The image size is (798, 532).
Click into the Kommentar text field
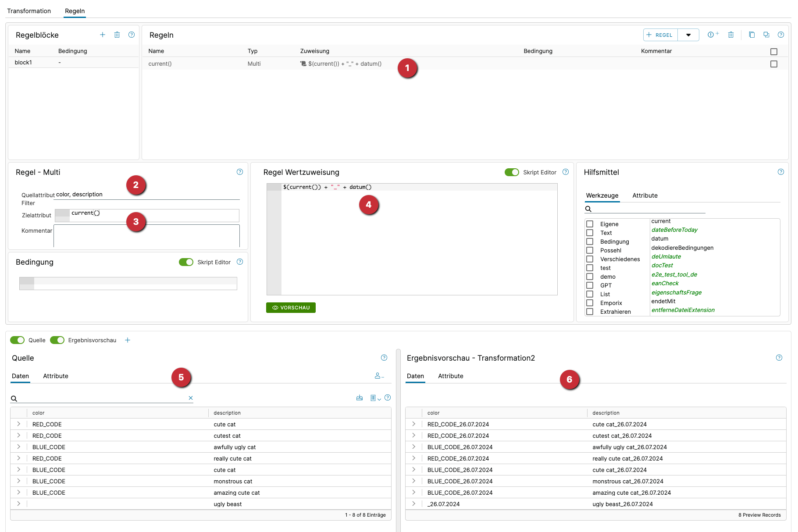146,235
